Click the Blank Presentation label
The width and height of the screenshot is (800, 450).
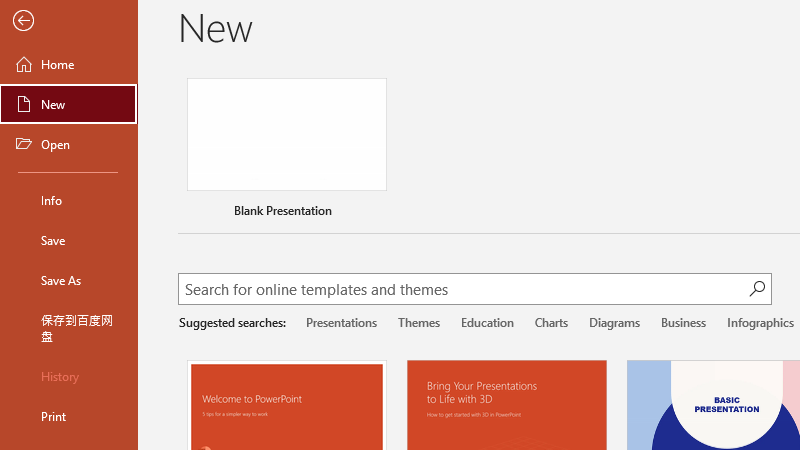tap(283, 211)
